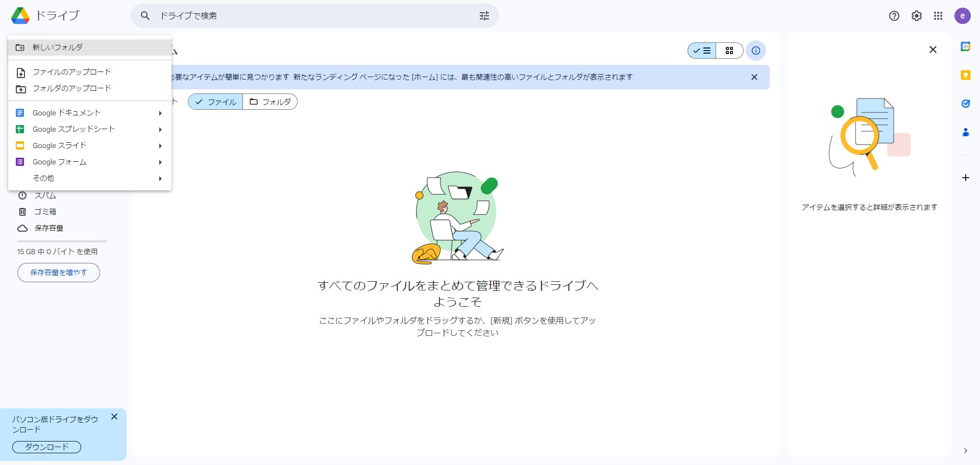This screenshot has height=465, width=980.
Task: Expand Google スライド submenu arrow
Action: pyautogui.click(x=160, y=146)
